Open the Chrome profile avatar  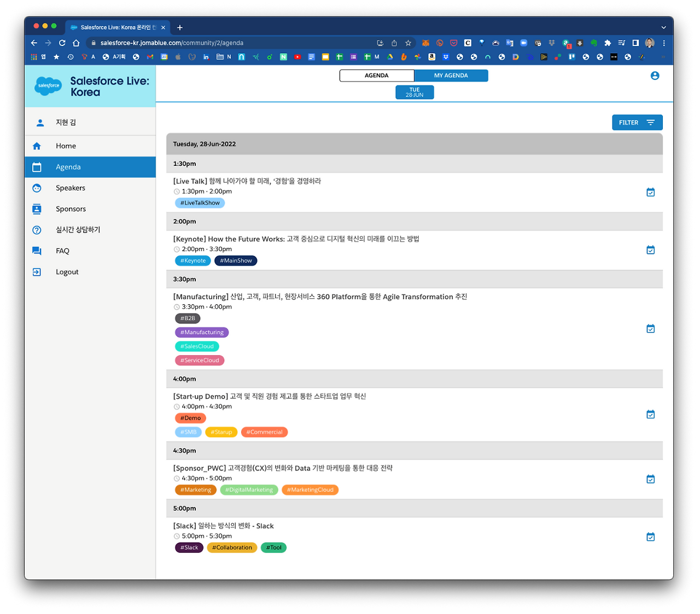[650, 43]
